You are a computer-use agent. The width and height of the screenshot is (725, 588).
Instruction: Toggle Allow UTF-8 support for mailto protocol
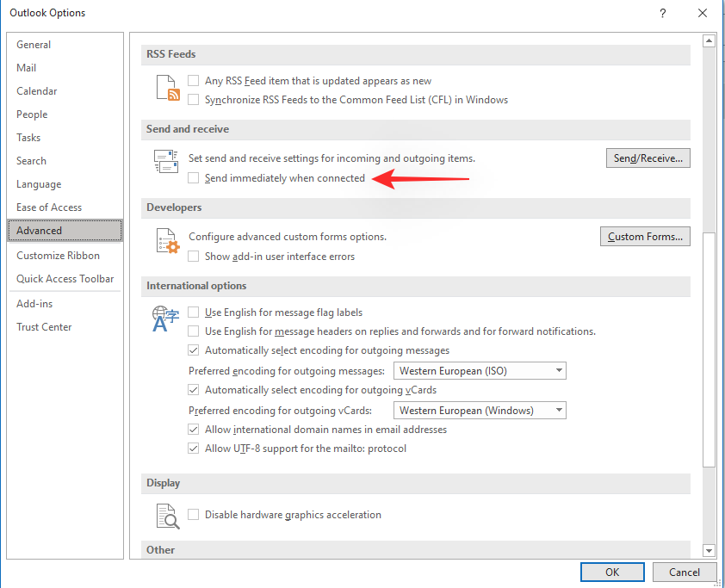[x=193, y=449]
